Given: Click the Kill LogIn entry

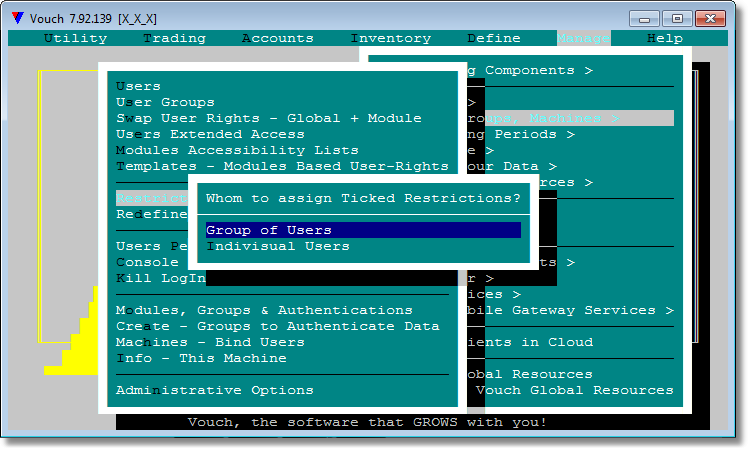Looking at the screenshot, I should point(161,278).
